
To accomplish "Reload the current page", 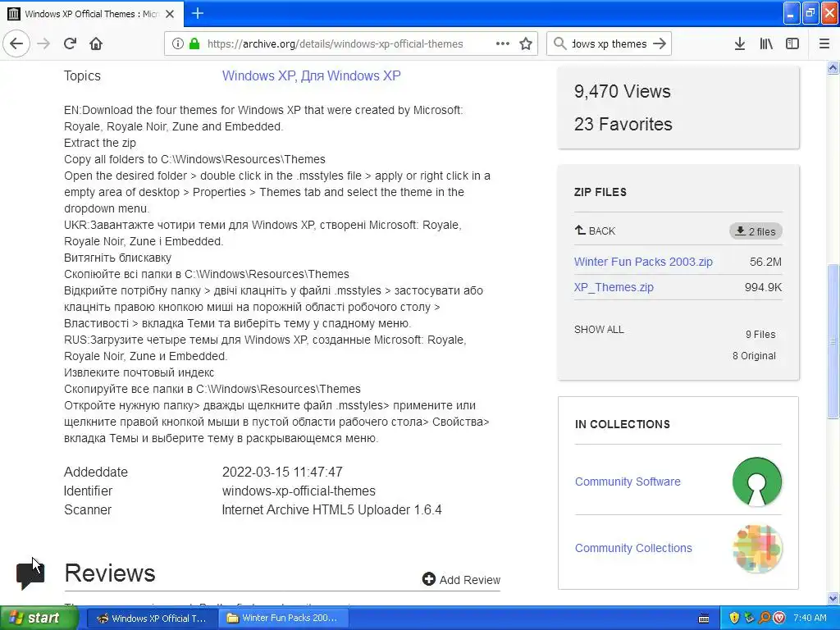I will click(71, 43).
